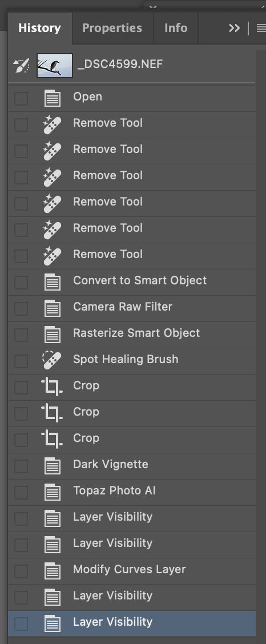266x644 pixels.
Task: Click the Spot Healing Brush state icon
Action: pos(53,360)
